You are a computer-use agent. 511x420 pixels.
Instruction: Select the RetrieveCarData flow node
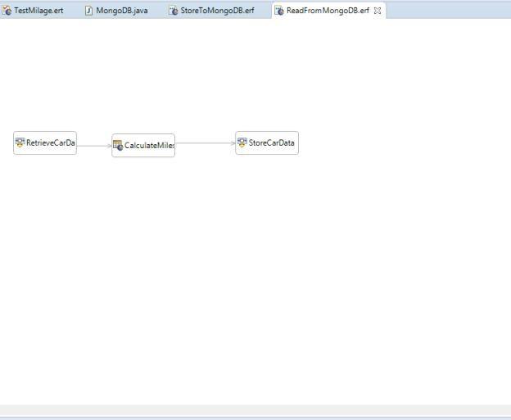click(45, 142)
